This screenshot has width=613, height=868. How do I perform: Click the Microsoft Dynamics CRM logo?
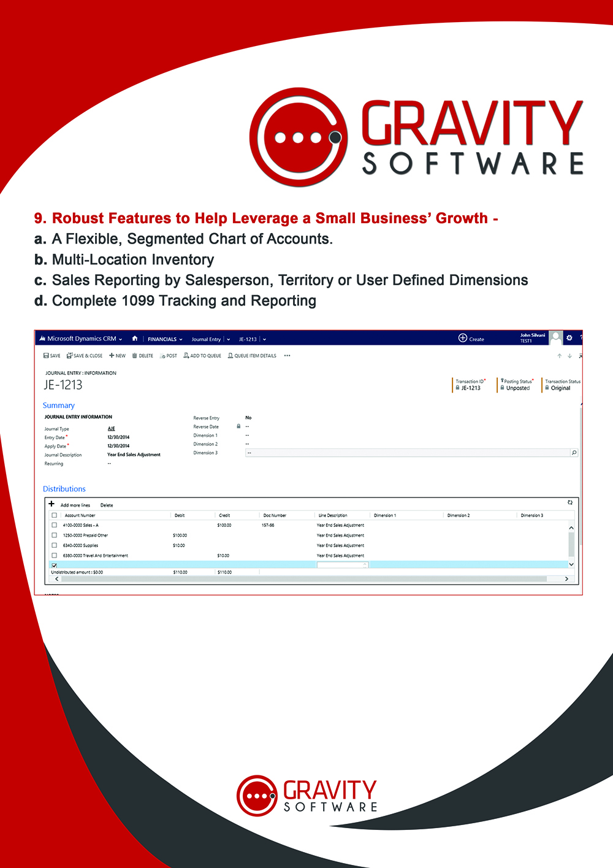coord(42,339)
